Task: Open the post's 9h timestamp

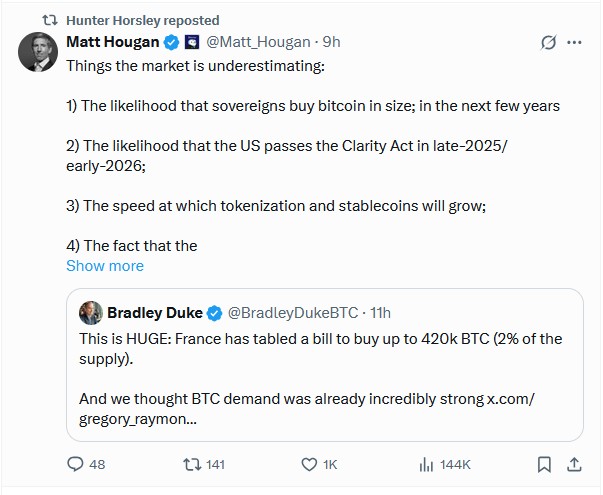Action: (x=331, y=42)
